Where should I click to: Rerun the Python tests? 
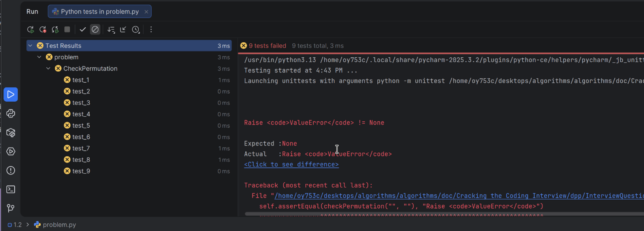(30, 30)
